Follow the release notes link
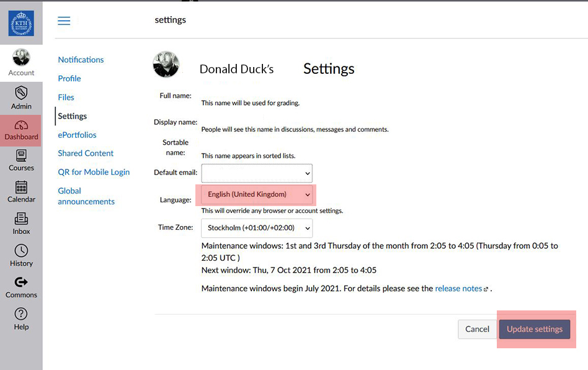 click(x=458, y=289)
